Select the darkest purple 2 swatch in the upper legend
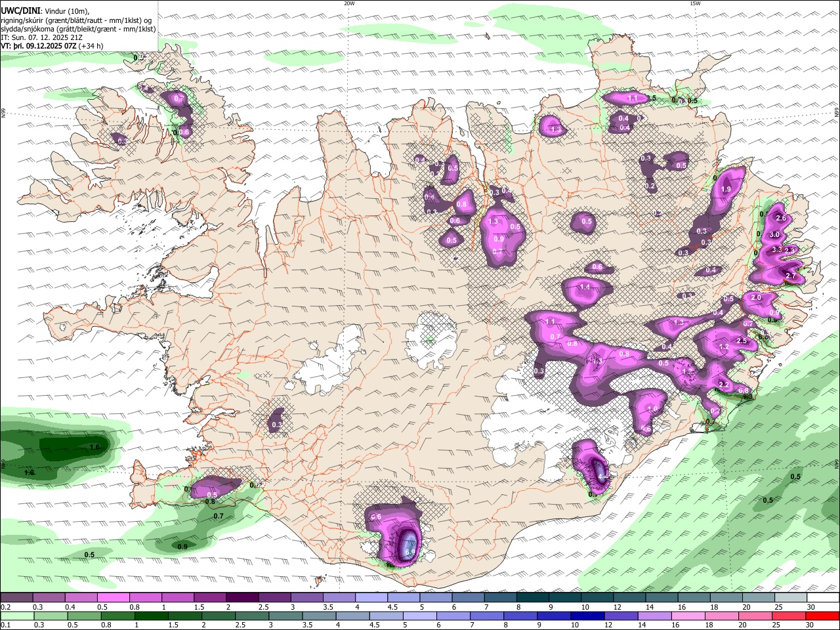The height and width of the screenshot is (630, 840). pos(242,598)
